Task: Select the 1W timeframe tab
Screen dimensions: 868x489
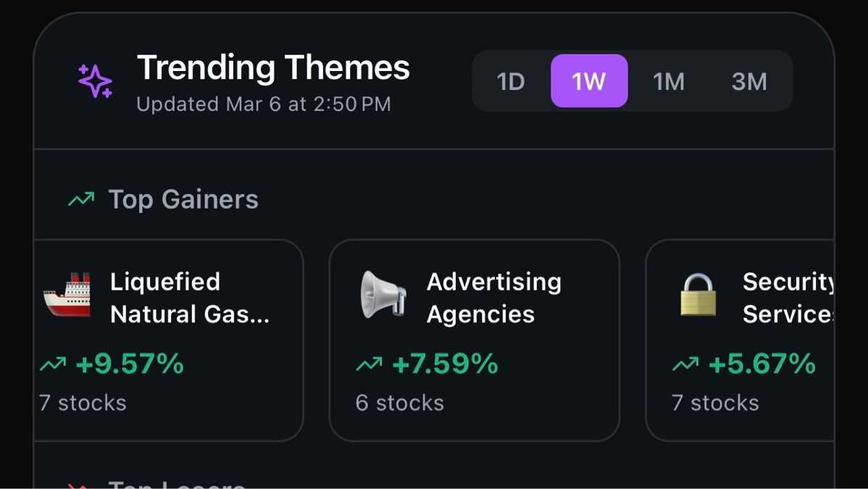Action: [589, 81]
